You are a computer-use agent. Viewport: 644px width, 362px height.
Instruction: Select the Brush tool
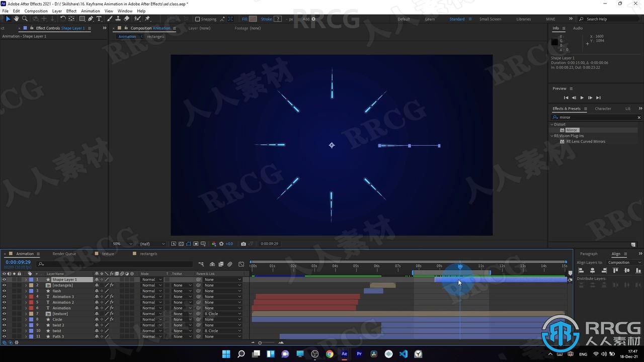(x=110, y=19)
